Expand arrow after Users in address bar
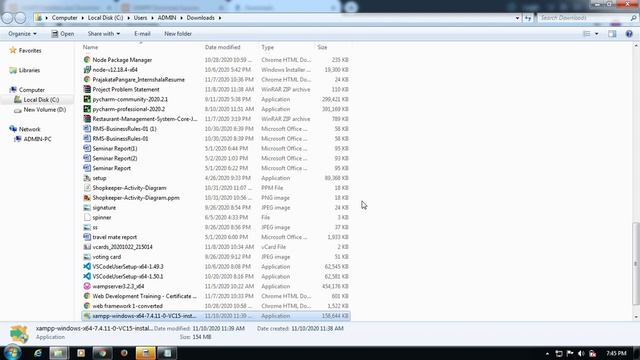Image resolution: width=640 pixels, height=360 pixels. [152, 18]
